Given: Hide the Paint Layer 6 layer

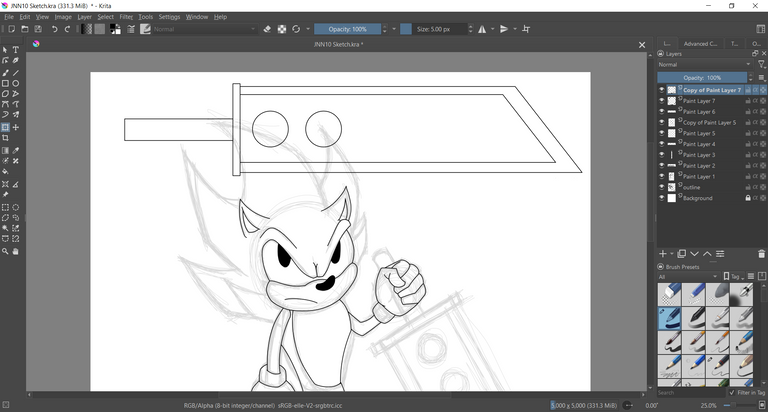Looking at the screenshot, I should (662, 112).
